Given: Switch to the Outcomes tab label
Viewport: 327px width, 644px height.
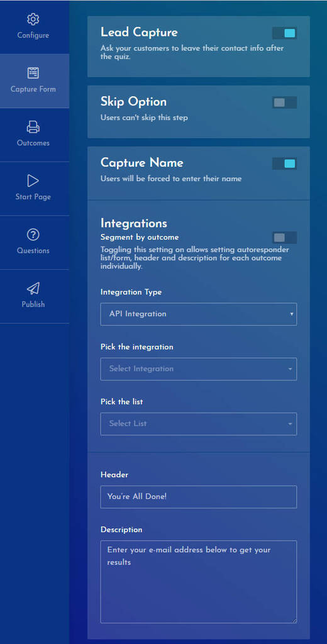Looking at the screenshot, I should tap(33, 143).
